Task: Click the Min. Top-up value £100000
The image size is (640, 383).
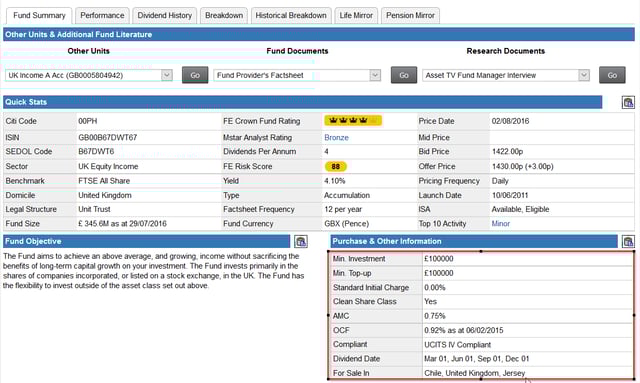Action: 439,273
